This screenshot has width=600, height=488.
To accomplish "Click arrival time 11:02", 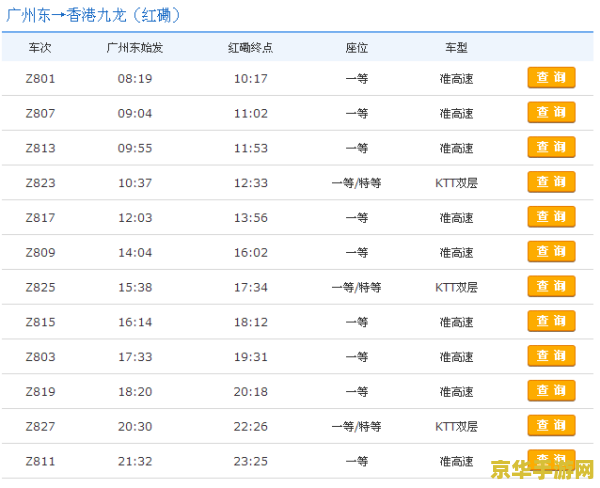I will [x=251, y=114].
